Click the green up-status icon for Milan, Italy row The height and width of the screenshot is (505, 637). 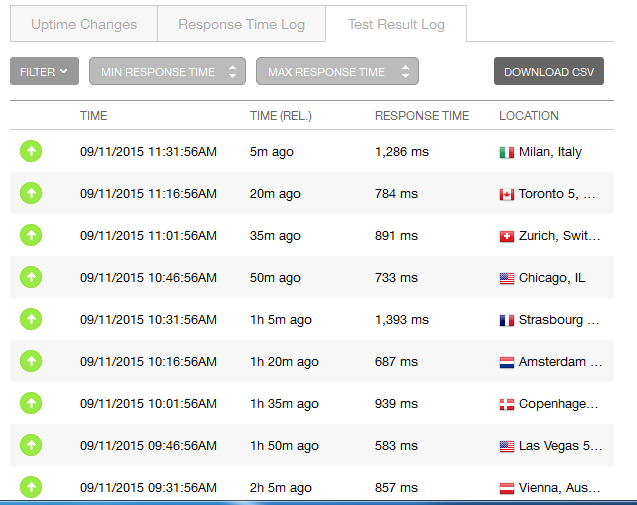31,151
